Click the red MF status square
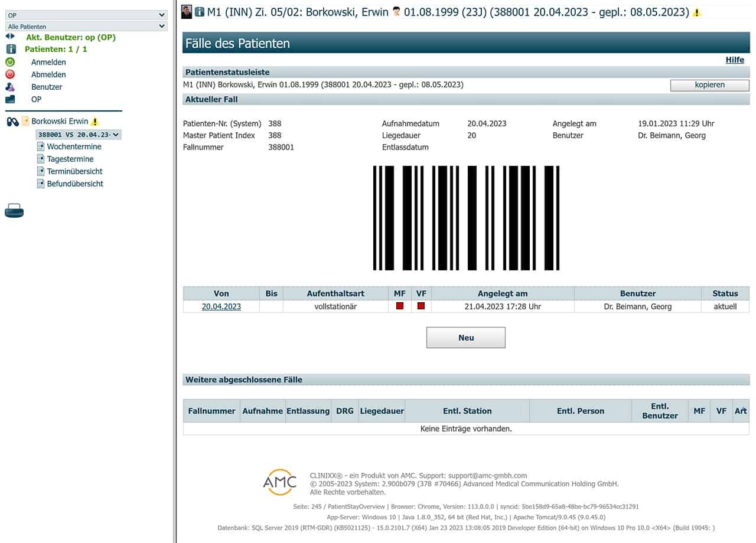 400,306
